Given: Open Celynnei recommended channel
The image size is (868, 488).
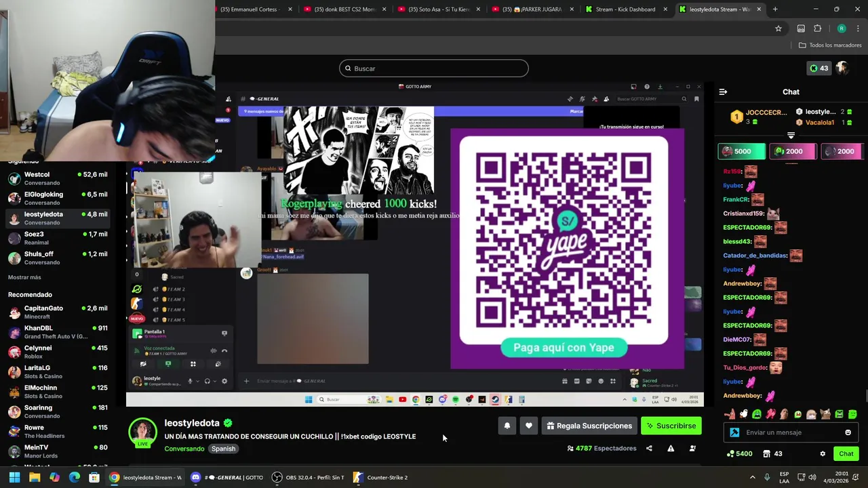Looking at the screenshot, I should coord(58,352).
